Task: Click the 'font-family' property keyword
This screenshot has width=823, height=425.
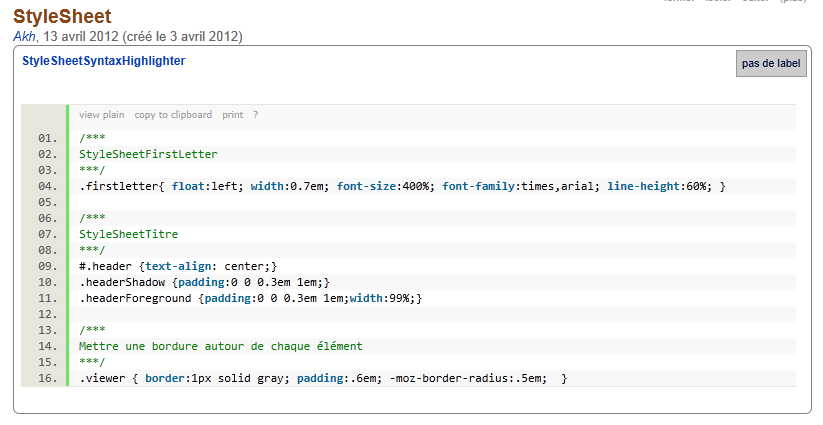Action: pyautogui.click(x=478, y=186)
